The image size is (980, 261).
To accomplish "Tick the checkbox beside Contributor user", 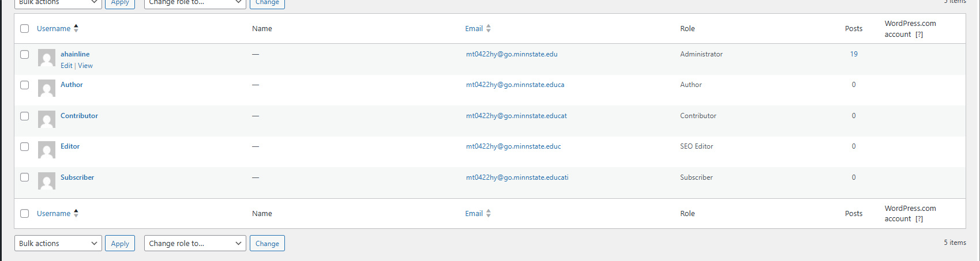I will coord(24,116).
